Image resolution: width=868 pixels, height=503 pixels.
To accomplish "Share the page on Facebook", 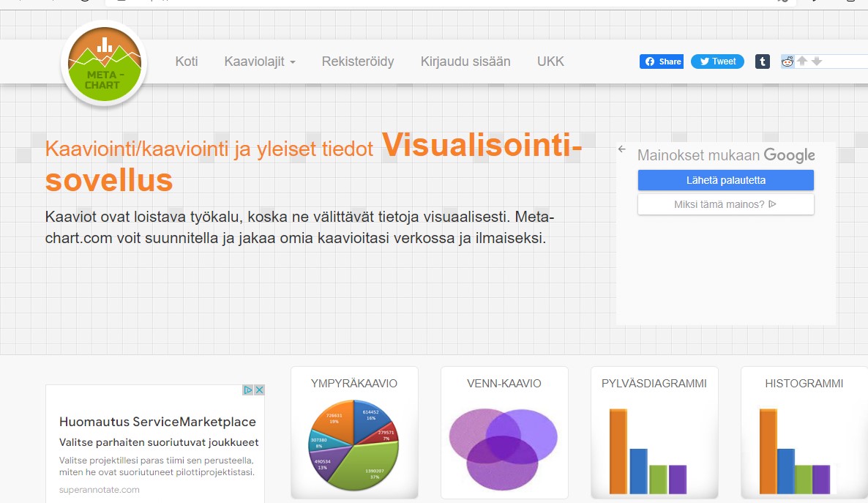I will pyautogui.click(x=662, y=62).
